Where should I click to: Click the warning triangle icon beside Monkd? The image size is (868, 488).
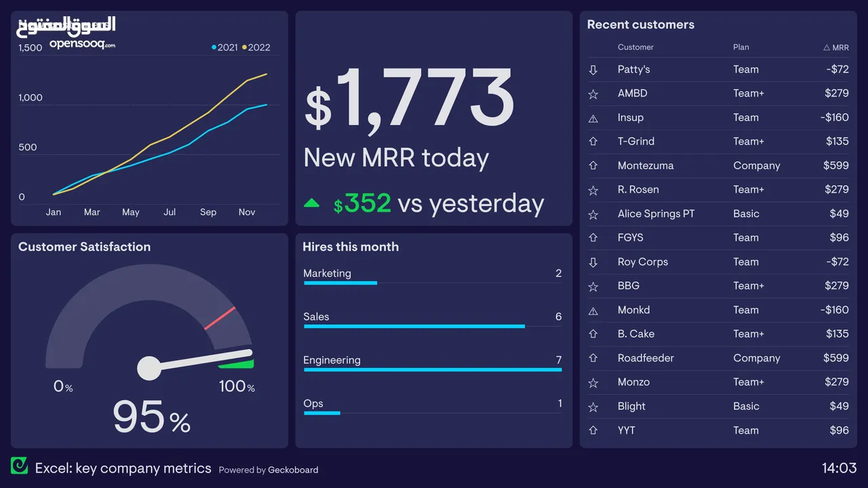pos(593,310)
